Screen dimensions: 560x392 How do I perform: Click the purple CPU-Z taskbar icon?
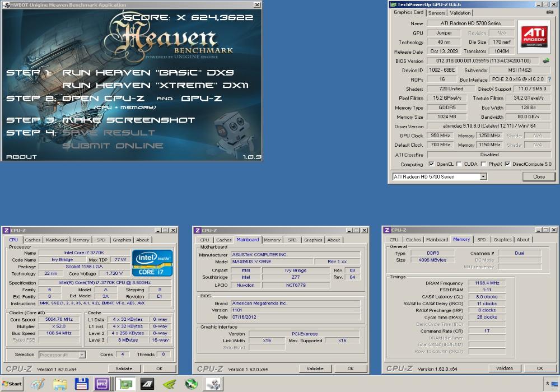click(x=102, y=384)
